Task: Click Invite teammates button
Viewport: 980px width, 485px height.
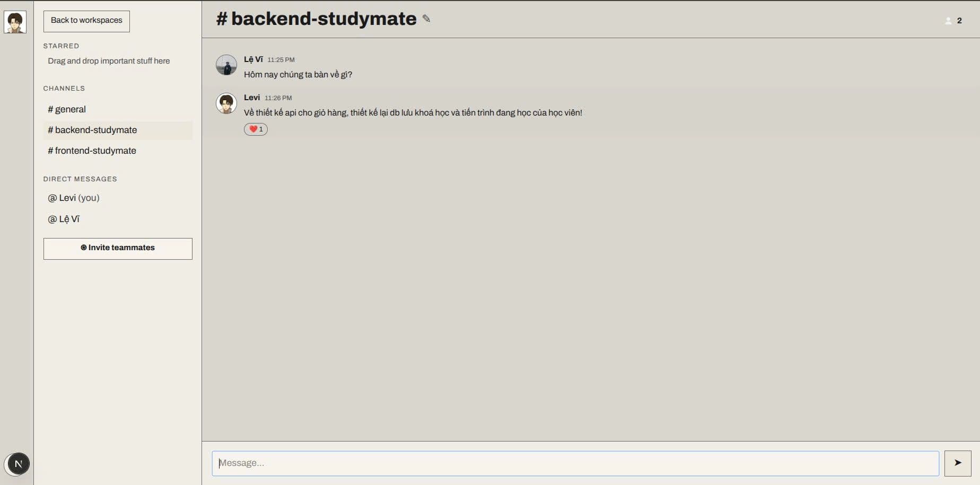Action: pyautogui.click(x=118, y=249)
